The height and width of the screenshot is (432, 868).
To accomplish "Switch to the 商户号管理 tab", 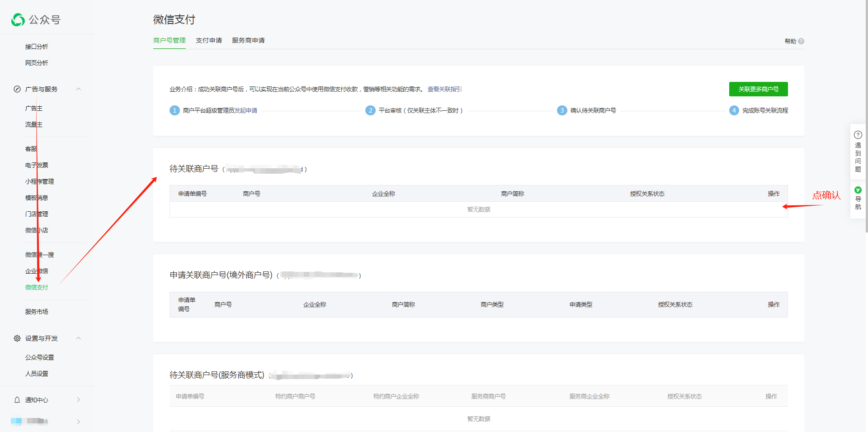I will pos(170,40).
